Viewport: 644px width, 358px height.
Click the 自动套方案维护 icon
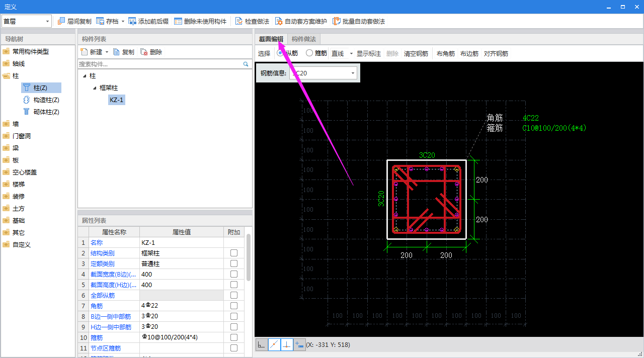tap(279, 21)
